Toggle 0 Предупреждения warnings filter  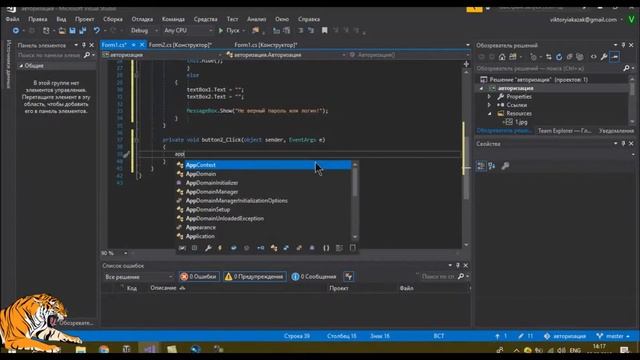coord(255,277)
